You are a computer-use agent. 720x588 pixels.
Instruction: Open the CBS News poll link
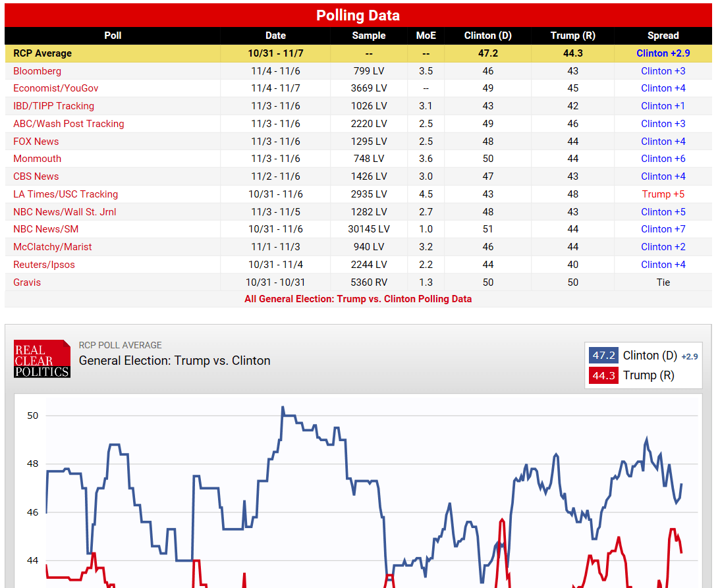tap(36, 176)
